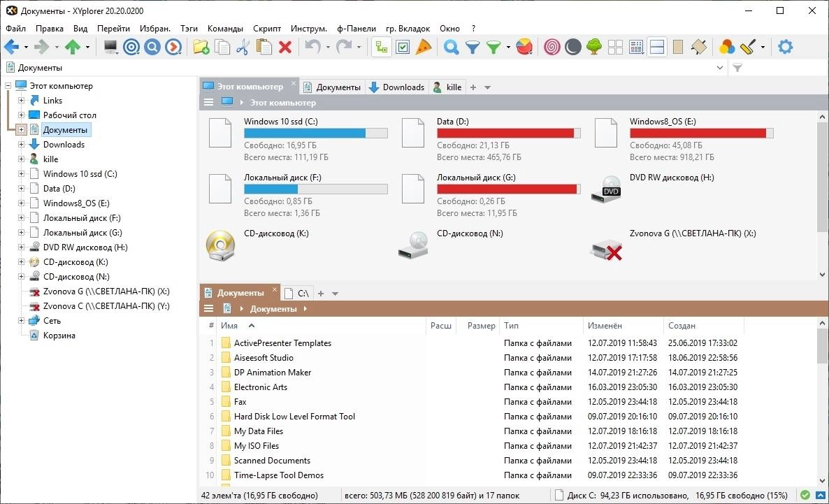Viewport: 829px width, 504px height.
Task: Open the Up button dropdown arrow
Action: coord(87,48)
